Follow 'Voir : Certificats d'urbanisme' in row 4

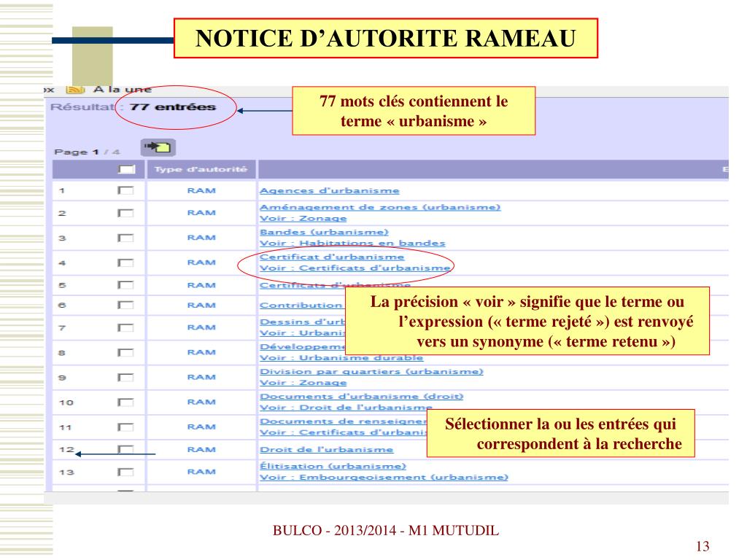tap(355, 268)
